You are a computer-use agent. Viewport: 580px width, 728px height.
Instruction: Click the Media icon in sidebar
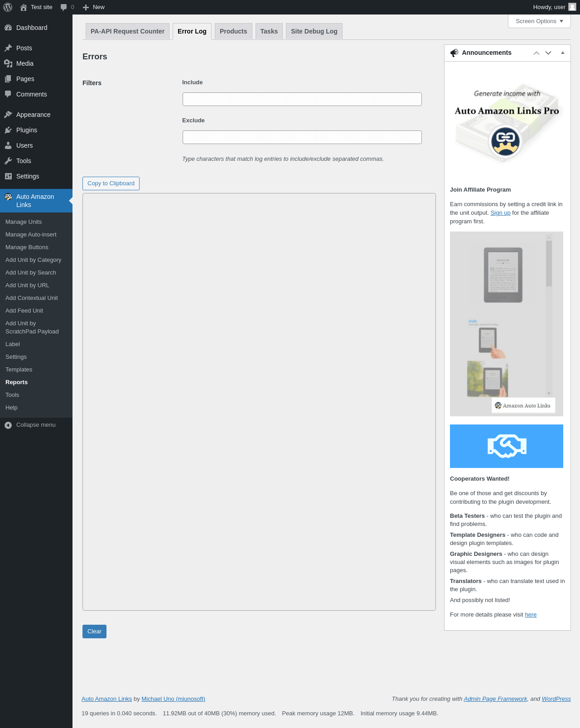(x=8, y=63)
